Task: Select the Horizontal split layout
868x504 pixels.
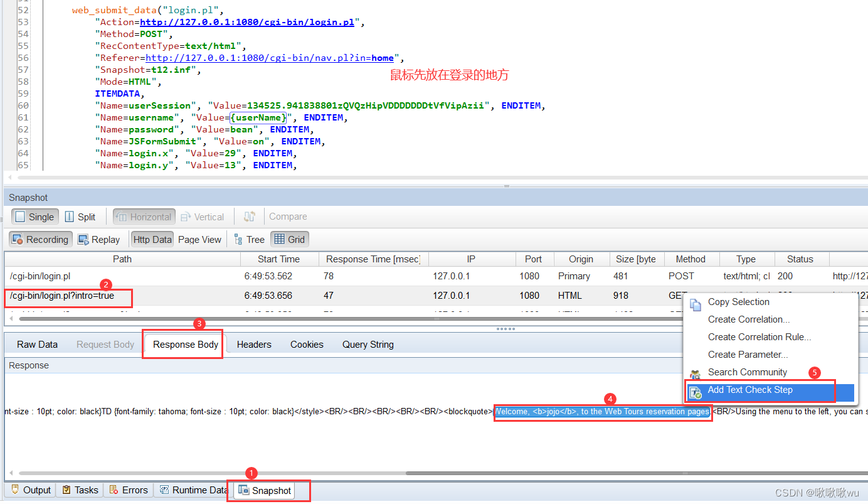Action: tap(144, 217)
